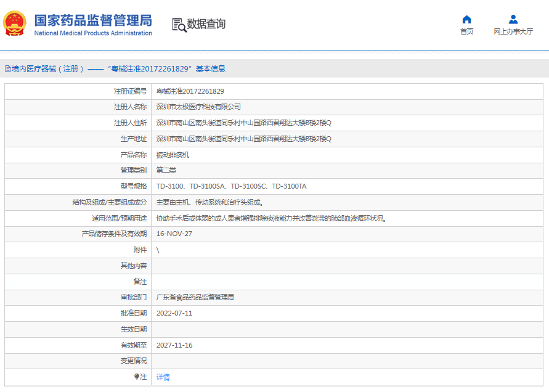Viewport: 549px width, 392px height.
Task: Select model list TD-3100、TD-3100SA
Action: coord(232,186)
